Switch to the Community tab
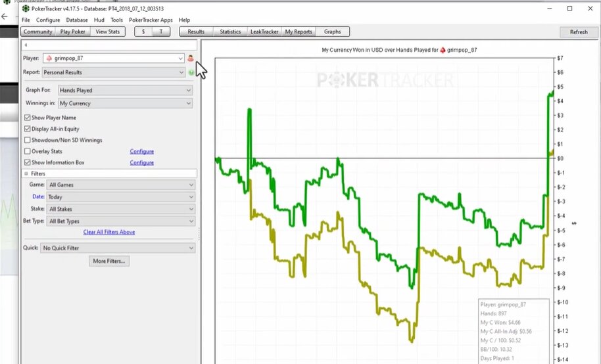 click(38, 32)
